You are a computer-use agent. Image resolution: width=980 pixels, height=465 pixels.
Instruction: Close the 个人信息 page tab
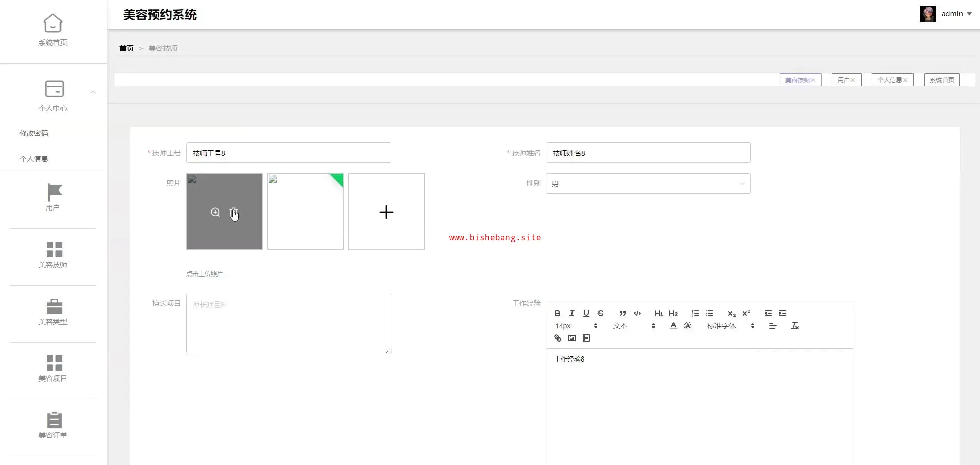[x=905, y=80]
